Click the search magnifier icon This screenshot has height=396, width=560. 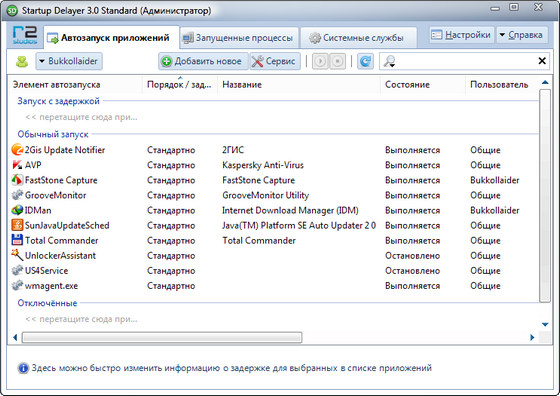[x=389, y=61]
